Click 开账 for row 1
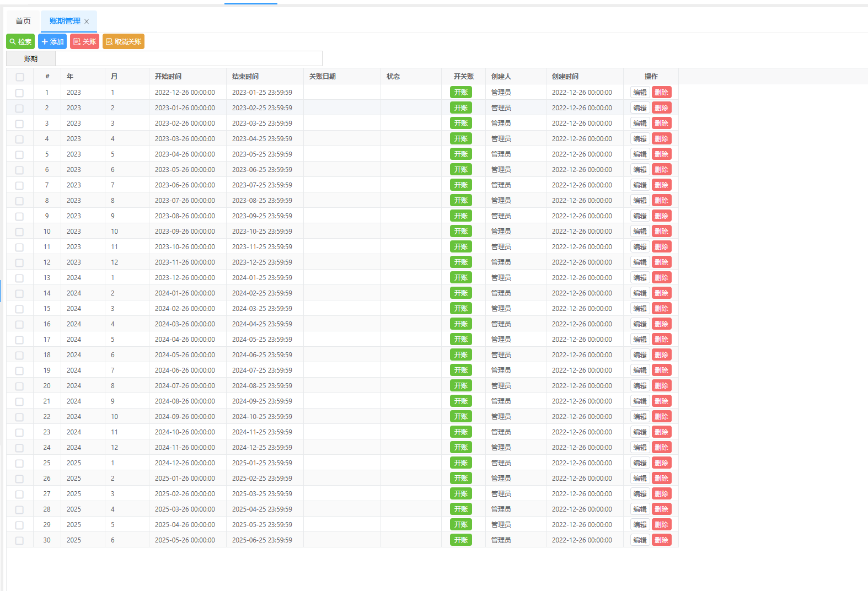 point(460,93)
